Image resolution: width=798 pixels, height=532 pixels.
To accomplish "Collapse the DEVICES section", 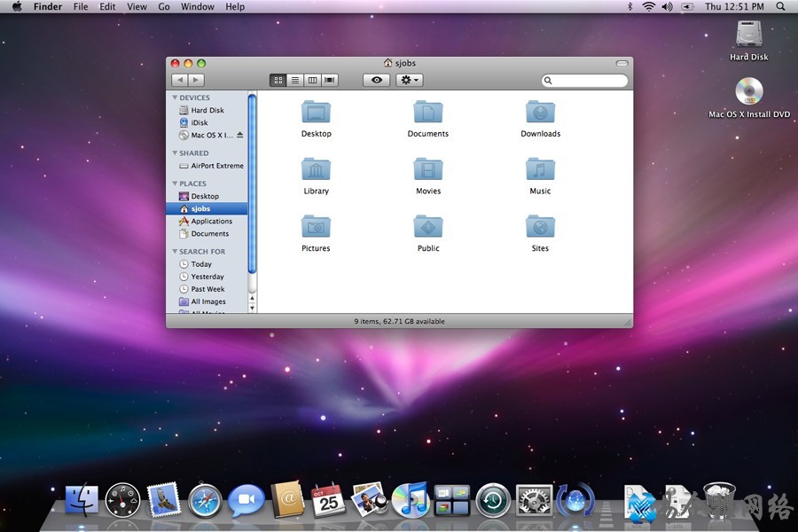I will pyautogui.click(x=176, y=98).
